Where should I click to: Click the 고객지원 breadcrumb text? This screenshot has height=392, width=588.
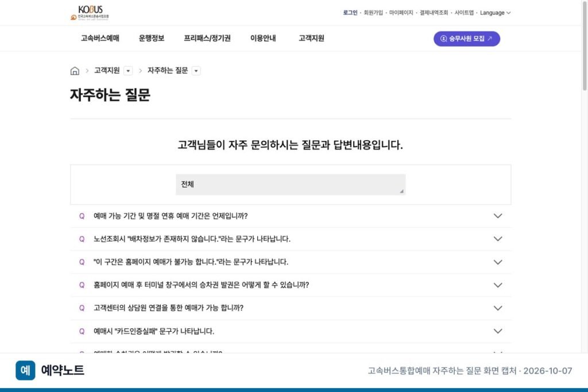107,71
